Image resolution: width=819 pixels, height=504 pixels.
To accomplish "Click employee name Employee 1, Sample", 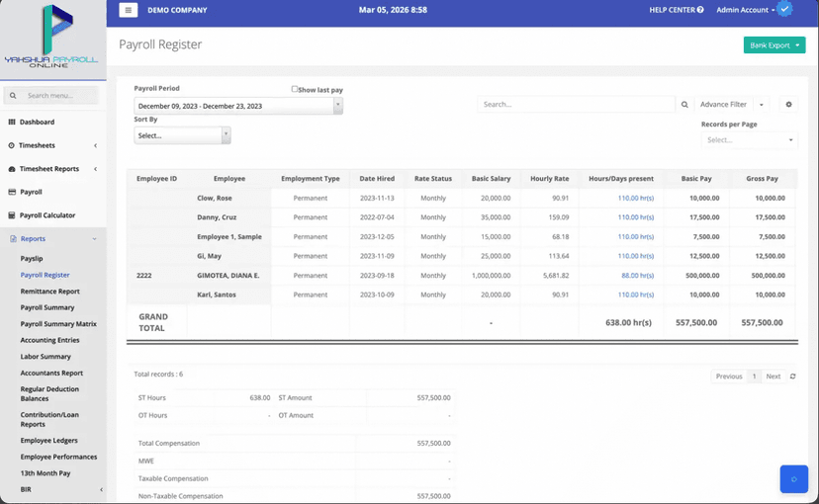I will (x=229, y=237).
